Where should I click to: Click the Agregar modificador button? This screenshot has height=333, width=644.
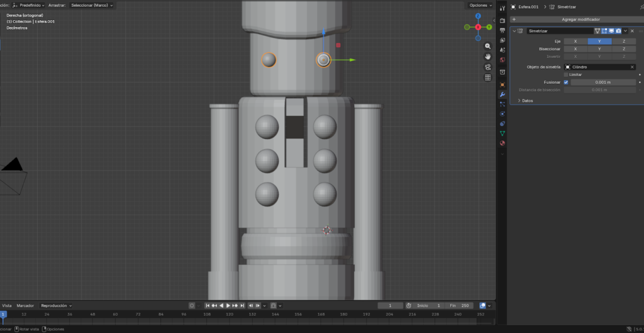[580, 20]
